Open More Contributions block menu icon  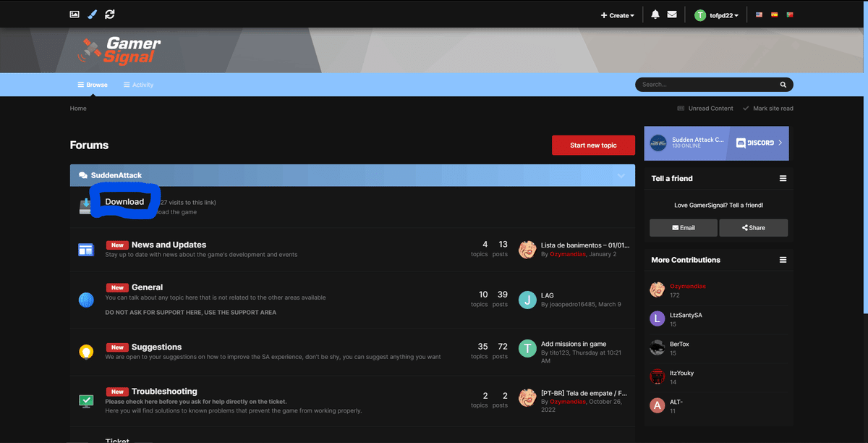click(783, 260)
